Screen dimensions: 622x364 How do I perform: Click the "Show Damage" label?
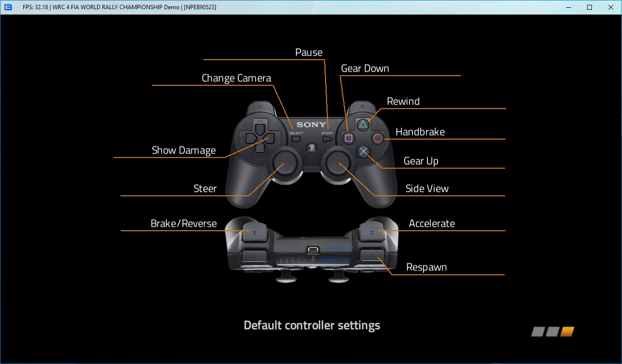[x=184, y=150]
